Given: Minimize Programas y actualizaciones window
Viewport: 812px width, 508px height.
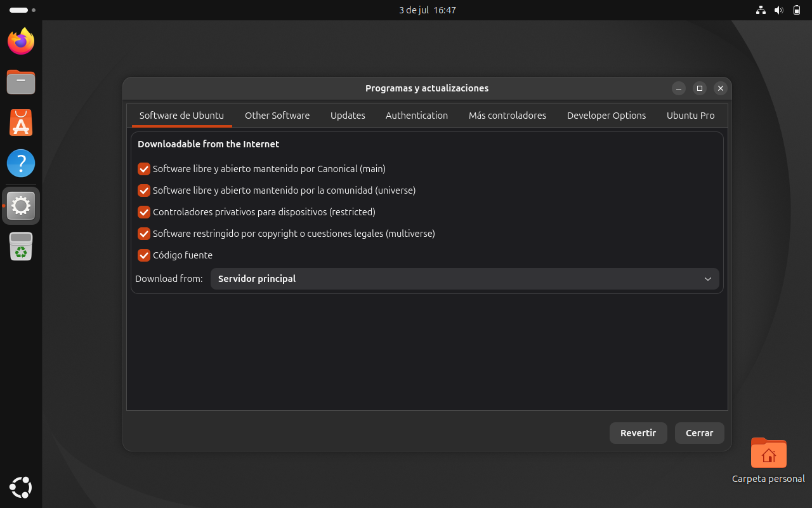Looking at the screenshot, I should click(679, 88).
